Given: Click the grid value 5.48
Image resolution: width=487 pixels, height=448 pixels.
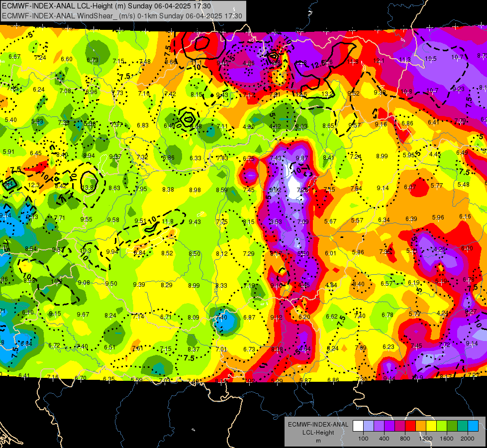Looking at the screenshot, I should (464, 185).
